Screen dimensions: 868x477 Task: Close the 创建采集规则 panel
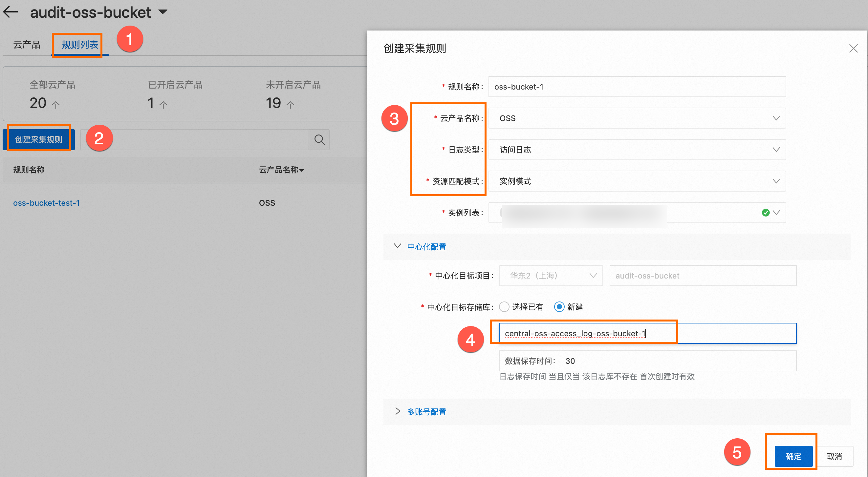[x=853, y=49]
